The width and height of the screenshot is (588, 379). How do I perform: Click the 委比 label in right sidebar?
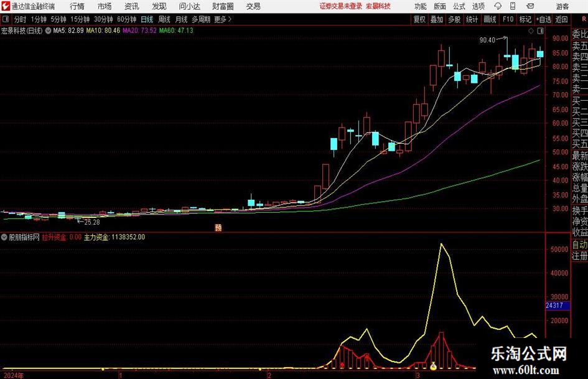pos(579,34)
